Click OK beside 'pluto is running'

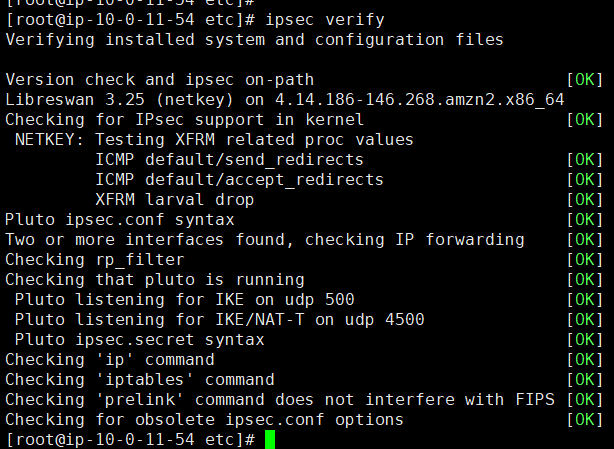(585, 279)
